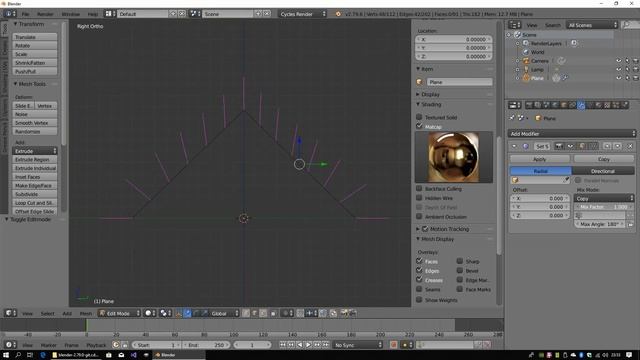Click the Subdivide button
This screenshot has height=360, width=640.
coord(35,194)
